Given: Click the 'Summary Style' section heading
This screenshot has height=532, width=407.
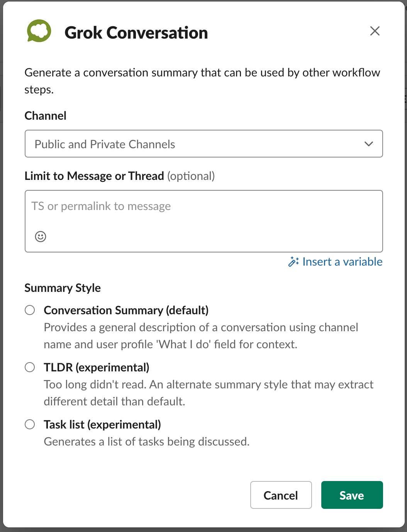Looking at the screenshot, I should [x=63, y=288].
